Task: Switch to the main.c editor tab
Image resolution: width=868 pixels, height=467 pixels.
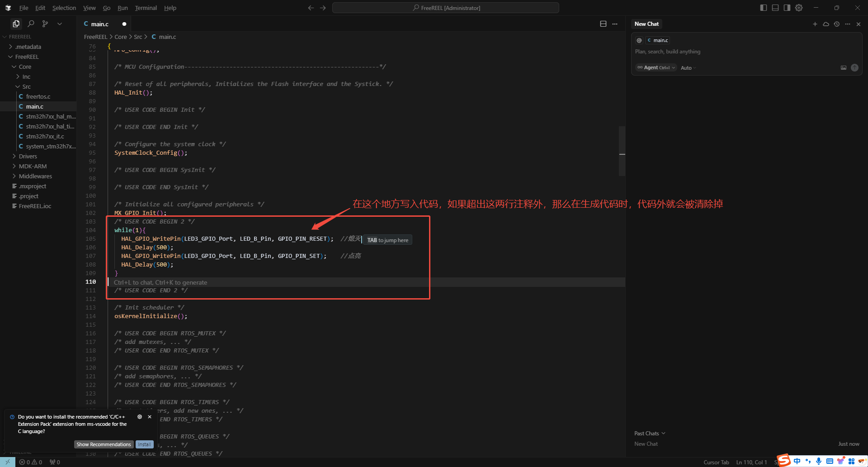Action: [x=99, y=24]
